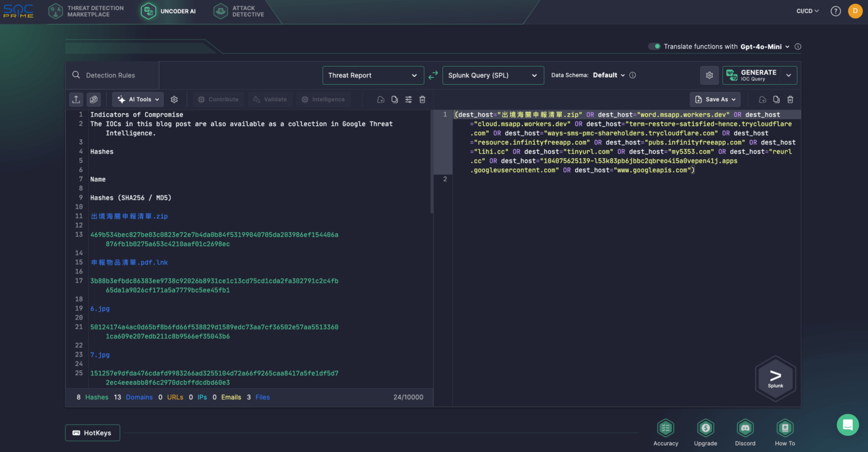
Task: Open input parsing filter sliders icon
Action: 409,99
